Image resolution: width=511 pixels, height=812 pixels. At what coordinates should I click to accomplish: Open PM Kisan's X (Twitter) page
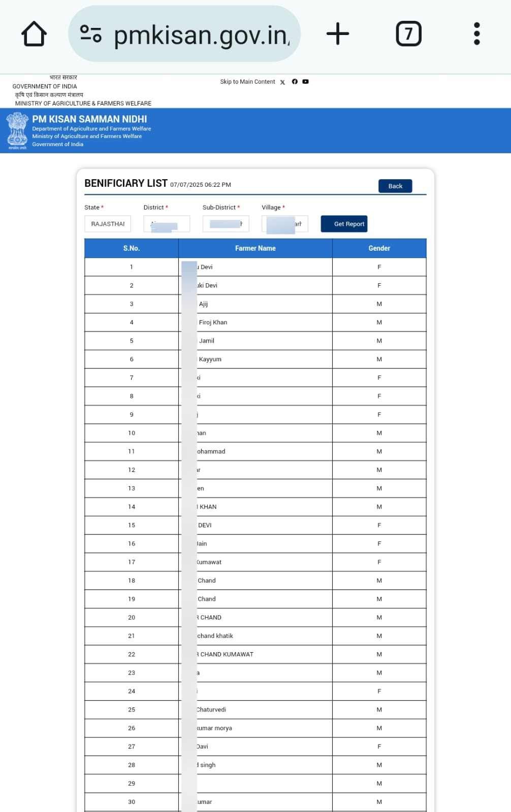click(x=282, y=82)
